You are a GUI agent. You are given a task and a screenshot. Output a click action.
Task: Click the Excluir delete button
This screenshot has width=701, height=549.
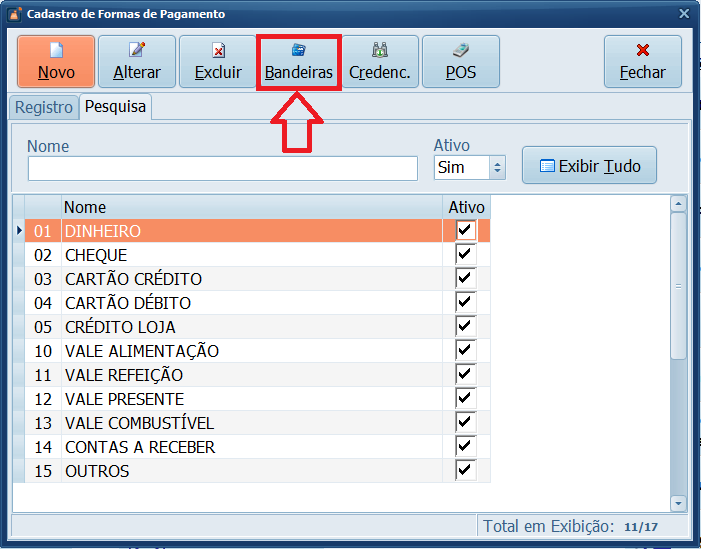pyautogui.click(x=218, y=62)
